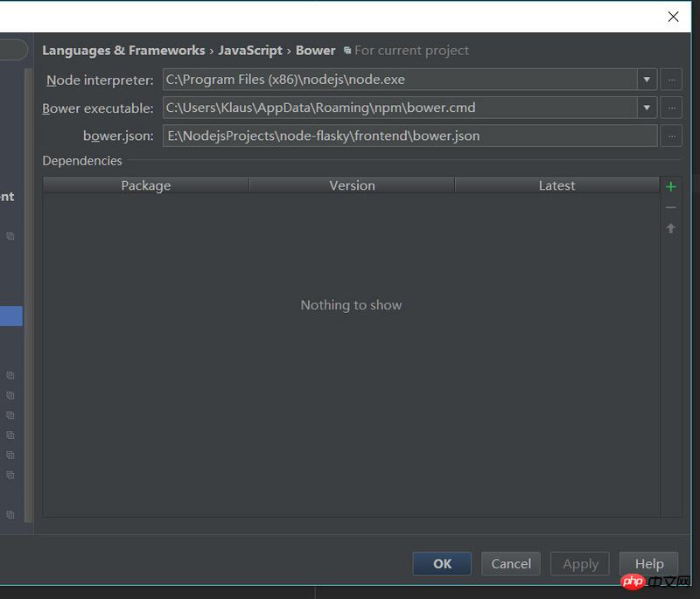Open Help for this settings page

point(648,564)
